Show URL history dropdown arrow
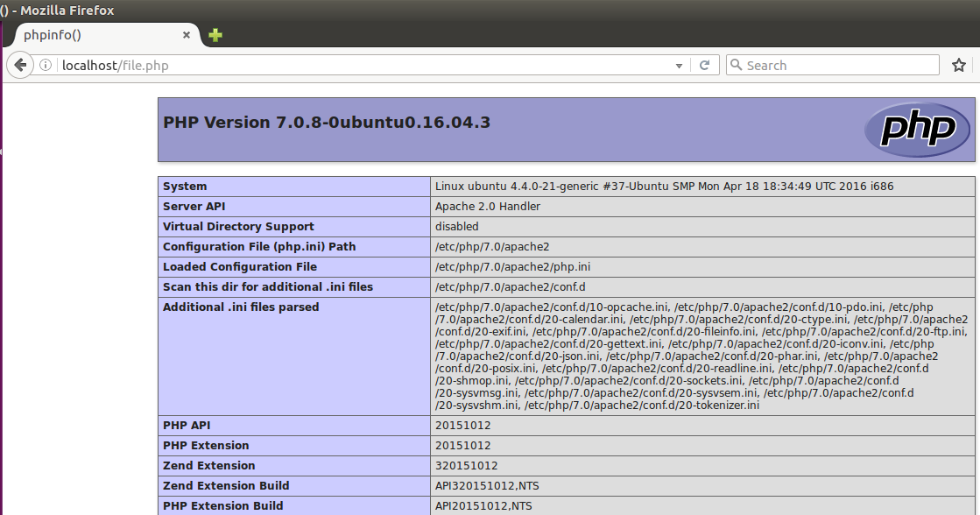Image resolution: width=980 pixels, height=515 pixels. 679,66
